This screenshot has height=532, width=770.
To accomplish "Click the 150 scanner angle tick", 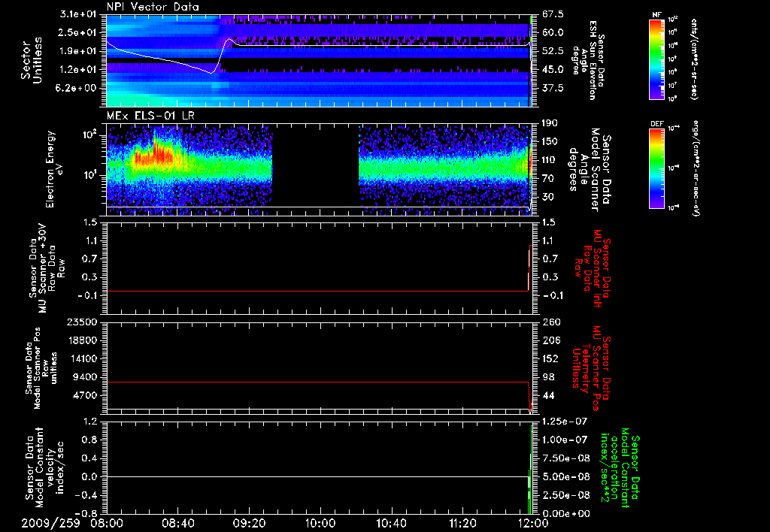I will click(550, 141).
